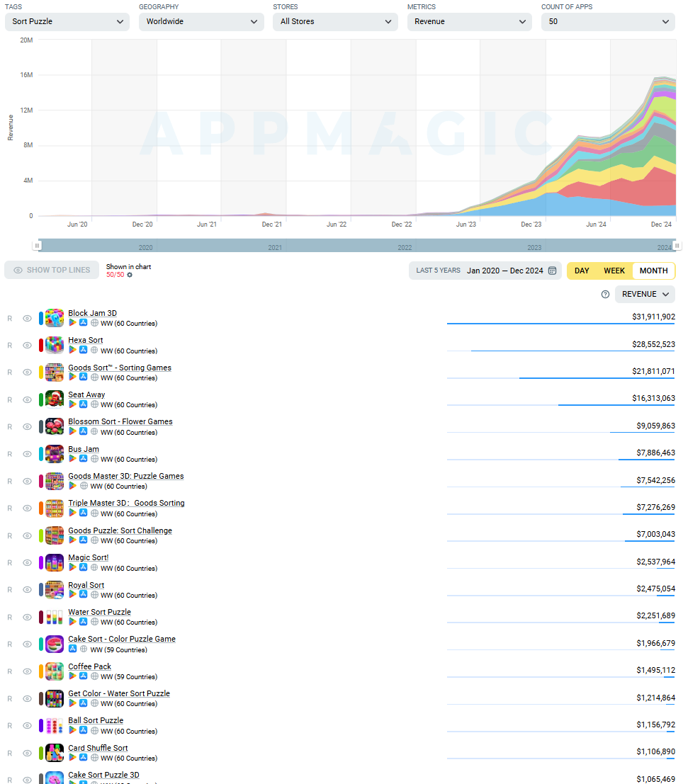Screen dimensions: 683x784
Task: Click App Store icon for Hexa Sort
Action: 83,350
